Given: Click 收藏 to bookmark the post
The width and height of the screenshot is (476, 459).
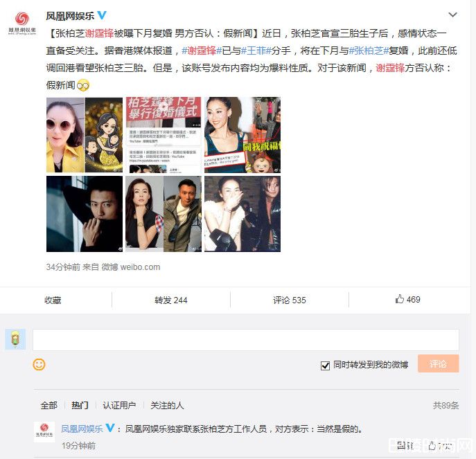Looking at the screenshot, I should click(53, 300).
